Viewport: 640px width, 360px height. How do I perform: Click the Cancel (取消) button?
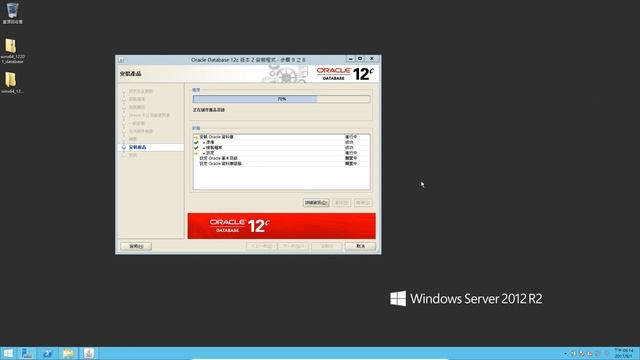click(360, 246)
